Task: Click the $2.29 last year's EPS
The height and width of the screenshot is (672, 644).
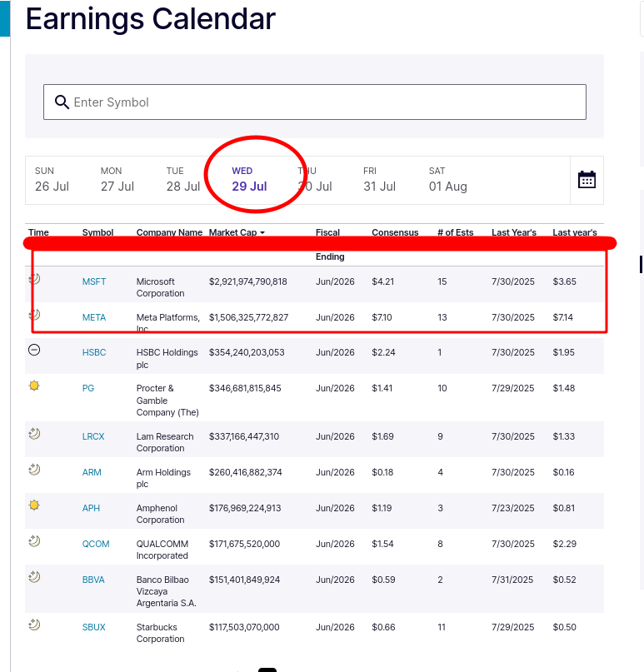Action: click(x=564, y=544)
